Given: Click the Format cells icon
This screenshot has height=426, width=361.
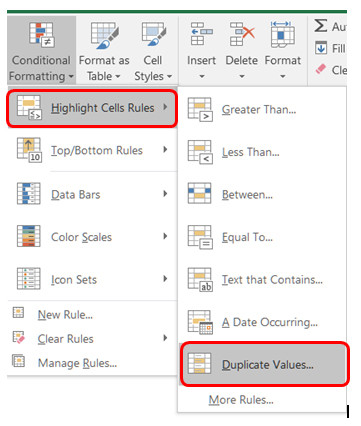Looking at the screenshot, I should click(x=283, y=34).
